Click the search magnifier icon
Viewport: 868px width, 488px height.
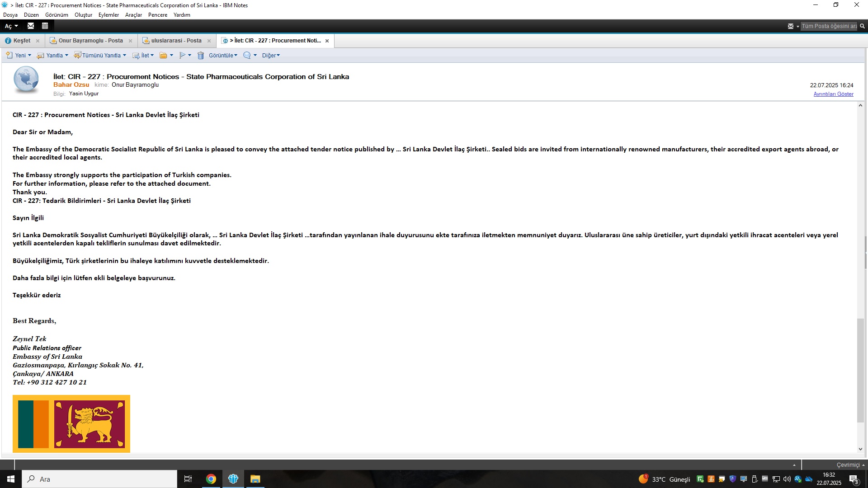point(863,26)
